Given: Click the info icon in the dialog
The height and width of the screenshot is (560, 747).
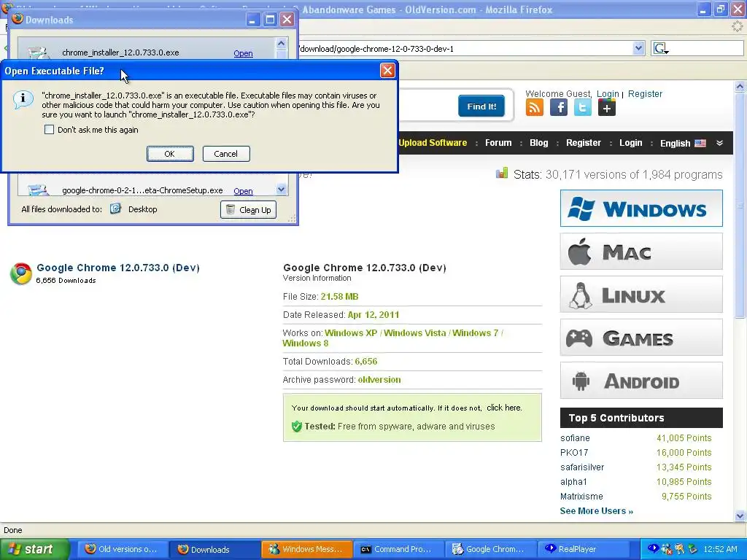Looking at the screenshot, I should coord(23,99).
